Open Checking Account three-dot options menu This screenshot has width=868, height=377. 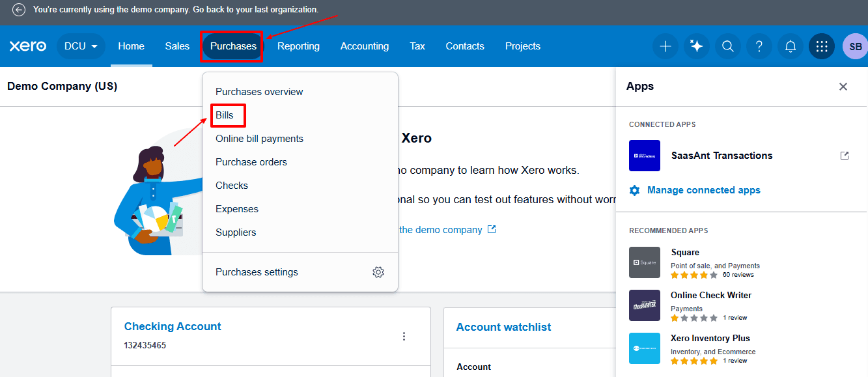pyautogui.click(x=404, y=336)
